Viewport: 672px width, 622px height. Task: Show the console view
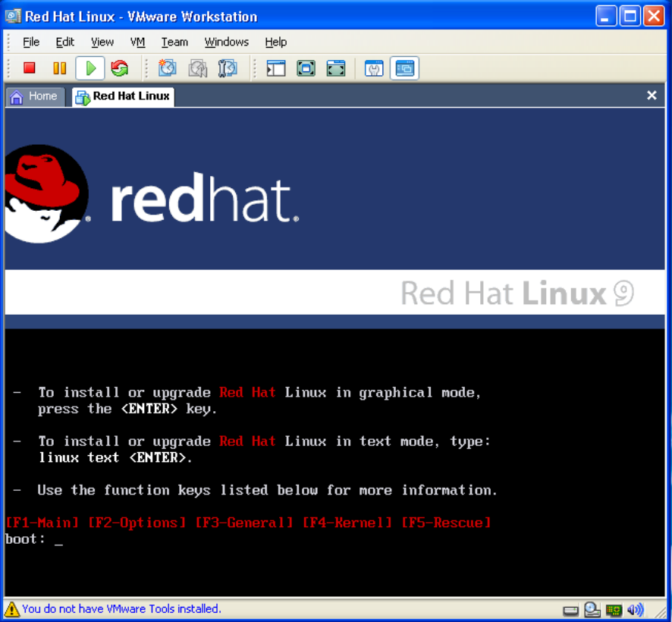click(x=404, y=68)
